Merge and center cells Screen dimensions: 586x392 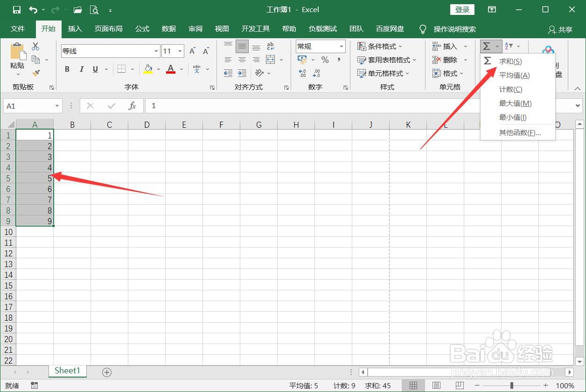[x=271, y=60]
